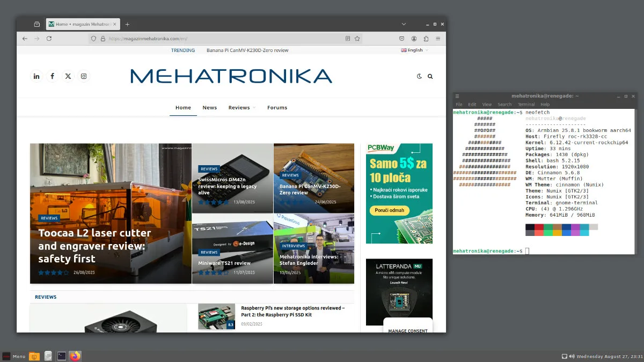Open the terminal View menu
This screenshot has width=644, height=362.
pyautogui.click(x=487, y=105)
